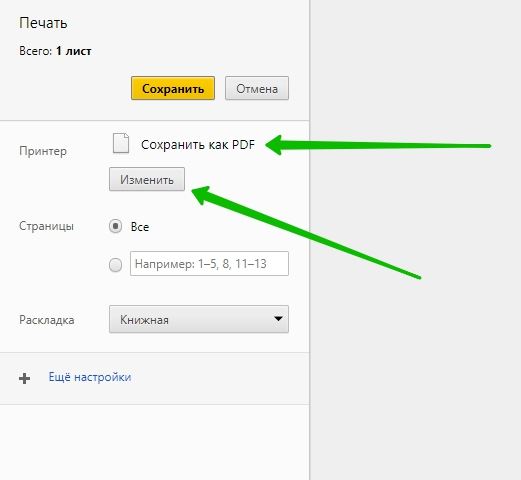Click the Печать dialog heading

coord(43,23)
